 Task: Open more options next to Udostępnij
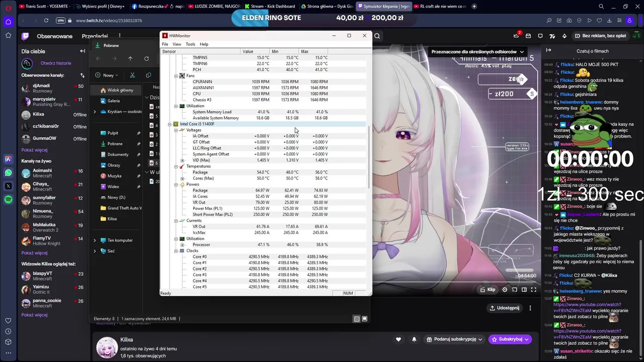pyautogui.click(x=530, y=308)
